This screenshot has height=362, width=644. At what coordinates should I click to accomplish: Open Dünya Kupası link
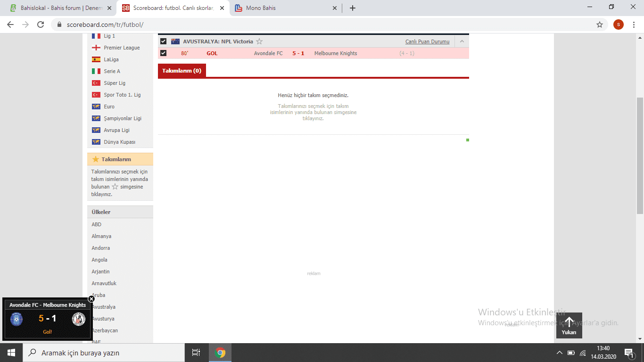120,142
